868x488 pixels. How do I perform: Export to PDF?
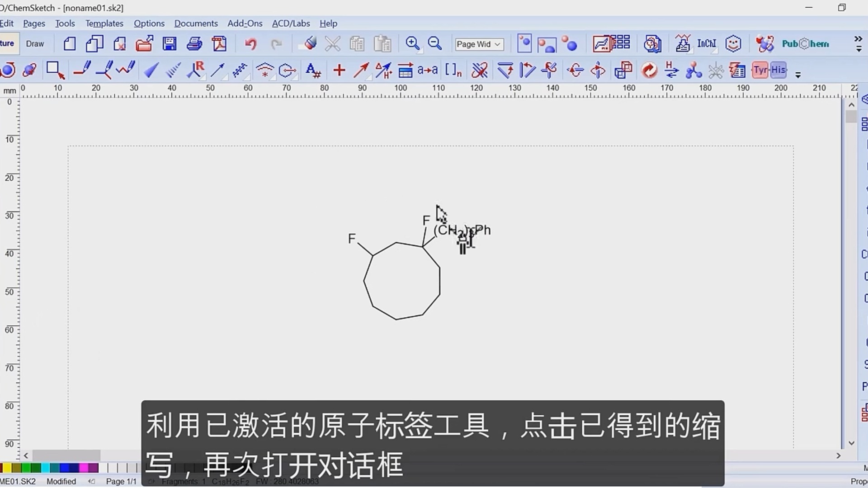[x=219, y=44]
